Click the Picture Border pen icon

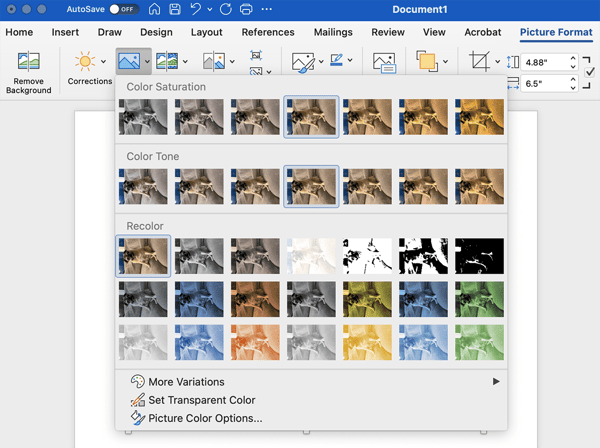(336, 60)
